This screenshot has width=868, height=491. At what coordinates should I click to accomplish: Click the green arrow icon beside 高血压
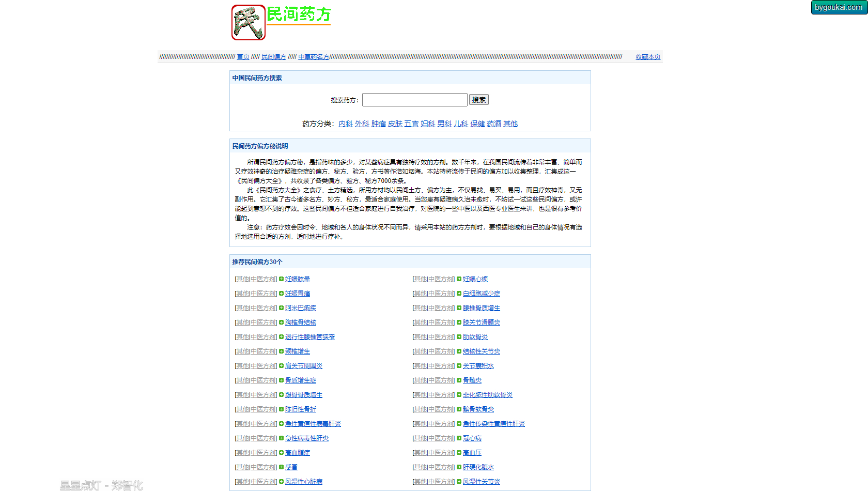point(459,453)
